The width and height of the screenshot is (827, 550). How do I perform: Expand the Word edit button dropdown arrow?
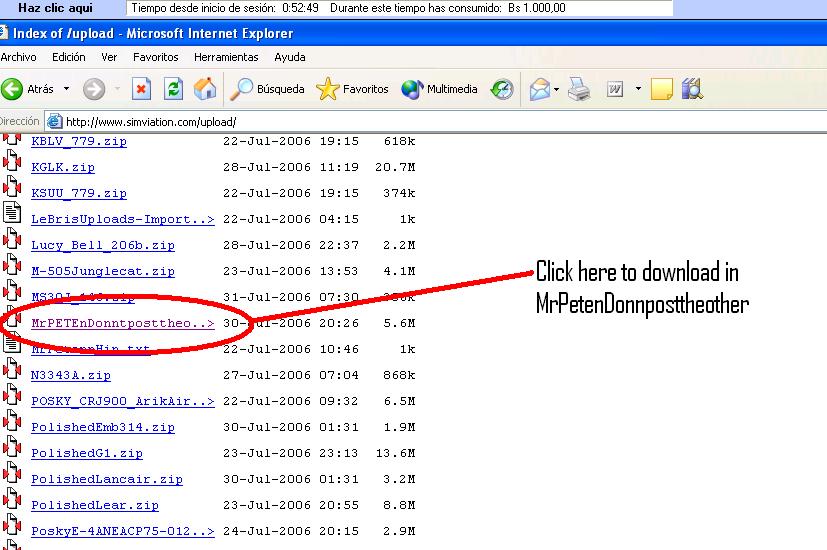click(636, 89)
